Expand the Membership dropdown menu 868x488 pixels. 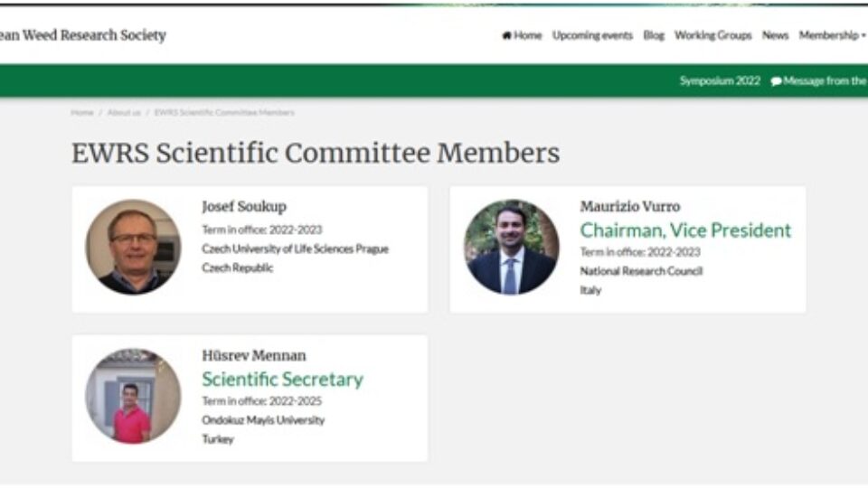tap(831, 36)
